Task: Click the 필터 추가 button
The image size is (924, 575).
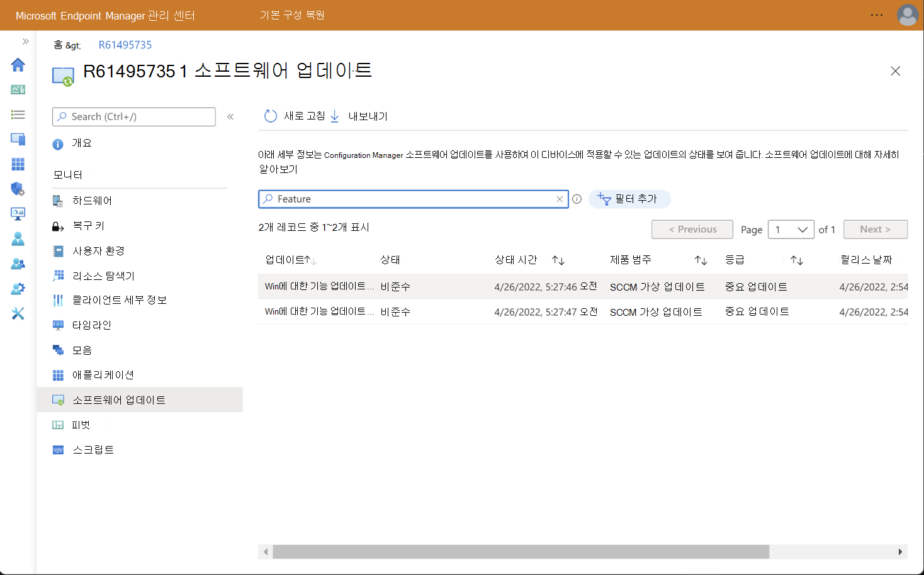Action: (629, 199)
